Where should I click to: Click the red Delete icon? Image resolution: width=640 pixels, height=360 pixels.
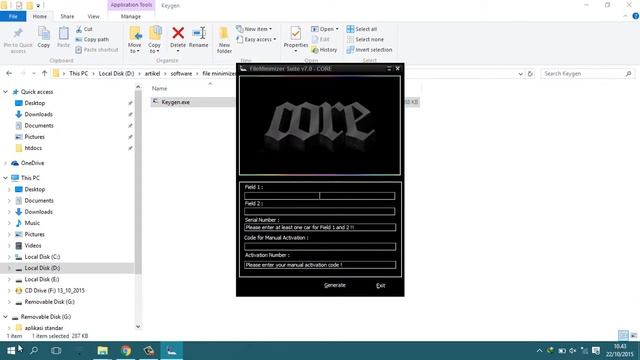click(178, 33)
